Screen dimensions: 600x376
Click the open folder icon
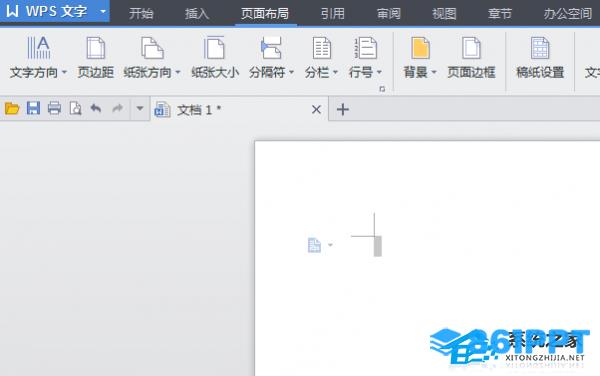[x=12, y=109]
